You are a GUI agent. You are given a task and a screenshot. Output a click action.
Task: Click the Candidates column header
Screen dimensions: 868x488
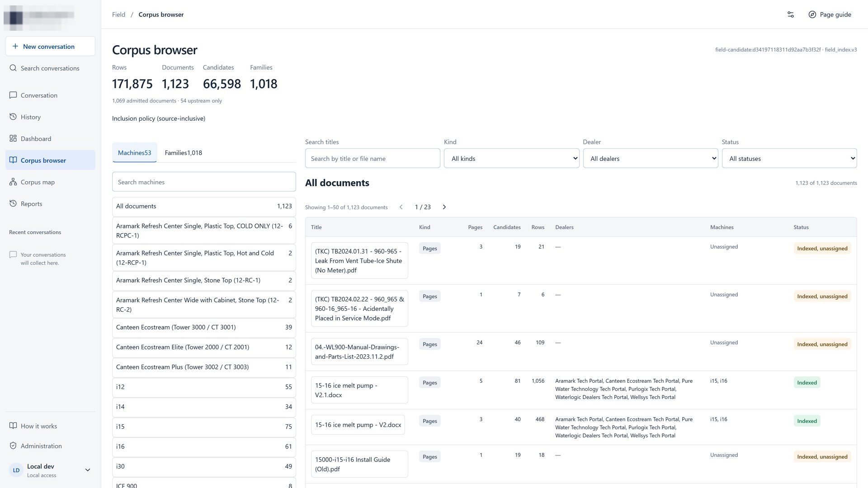click(507, 227)
